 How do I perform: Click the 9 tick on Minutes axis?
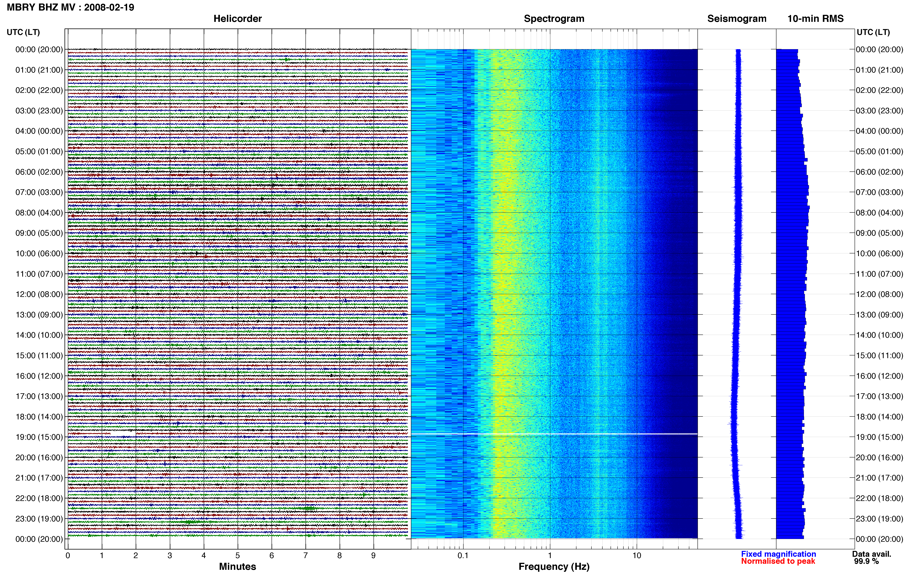pyautogui.click(x=373, y=555)
